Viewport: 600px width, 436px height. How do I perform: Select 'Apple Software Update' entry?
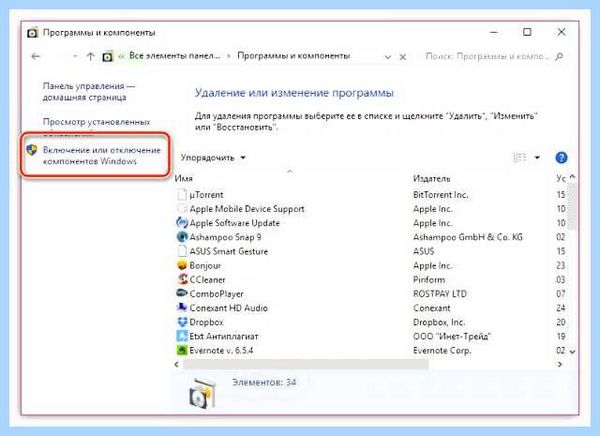235,223
